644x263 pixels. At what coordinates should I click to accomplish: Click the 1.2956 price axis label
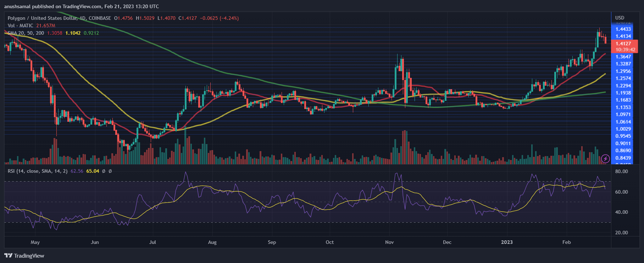point(623,71)
